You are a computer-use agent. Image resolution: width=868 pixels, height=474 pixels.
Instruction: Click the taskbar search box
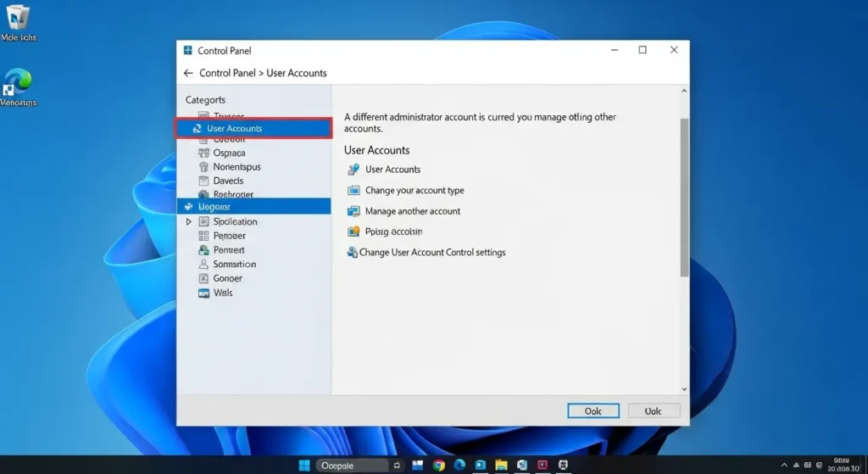(x=352, y=466)
